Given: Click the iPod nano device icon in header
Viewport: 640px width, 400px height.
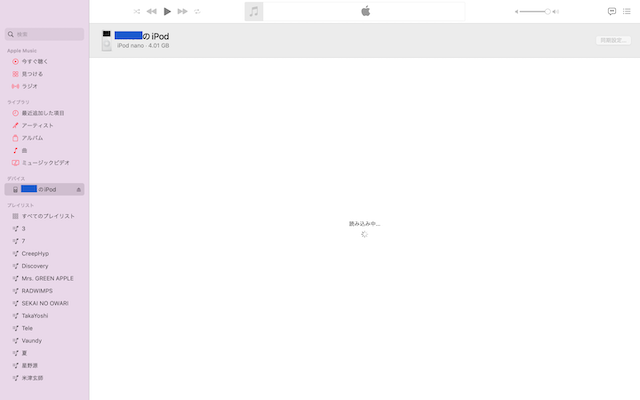Looking at the screenshot, I should click(107, 40).
